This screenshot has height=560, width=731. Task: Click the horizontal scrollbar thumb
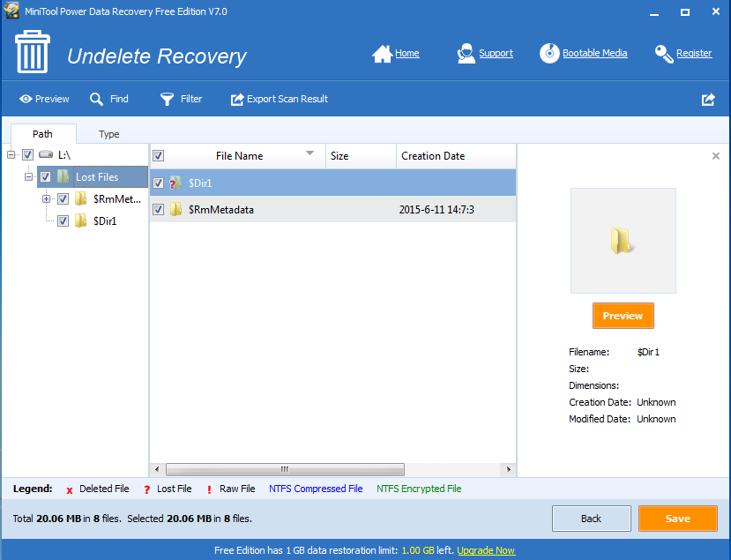click(285, 469)
